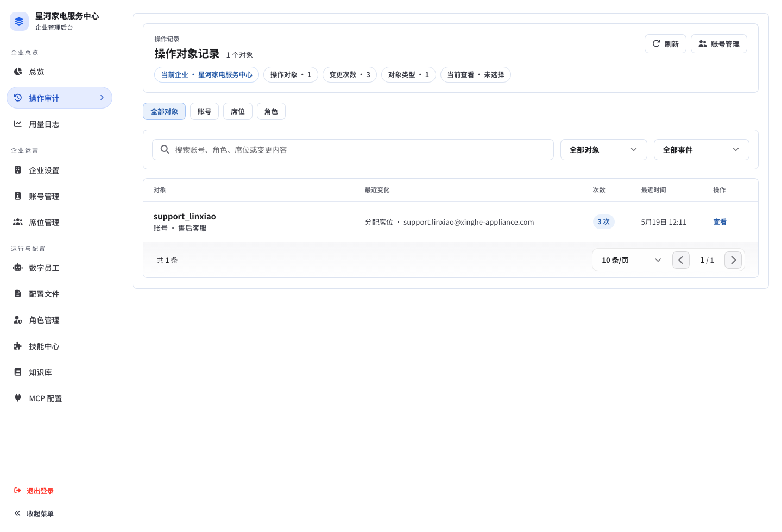Screen dimensions: 782x532
Task: Click the 刷新 button
Action: [665, 44]
